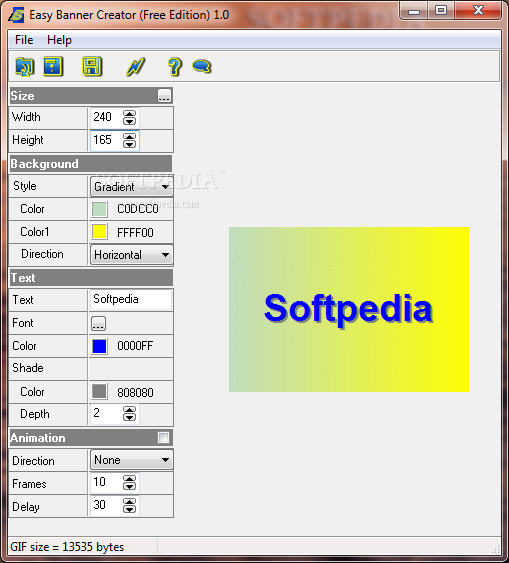The width and height of the screenshot is (509, 563).
Task: Click the speech bubble toolbar icon
Action: pos(202,66)
